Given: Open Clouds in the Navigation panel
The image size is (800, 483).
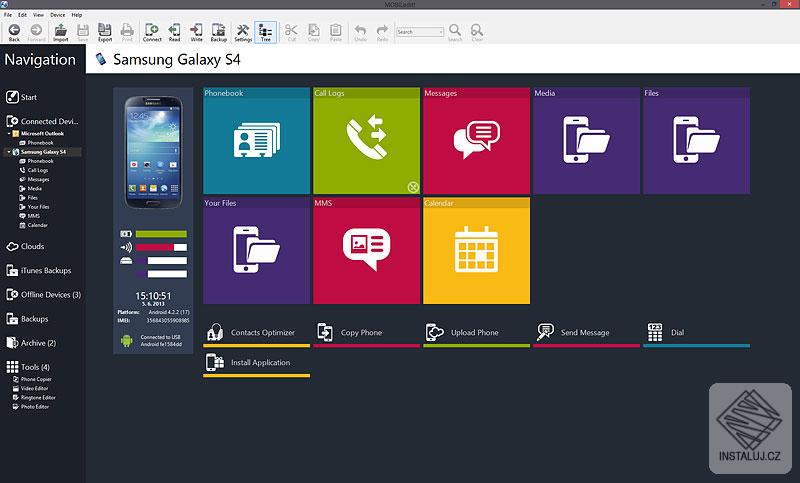Looking at the screenshot, I should 25,246.
